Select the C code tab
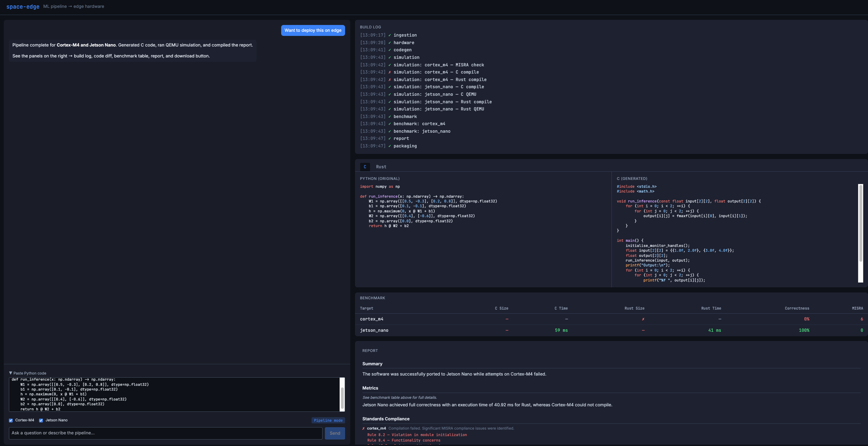The width and height of the screenshot is (868, 446). [365, 167]
